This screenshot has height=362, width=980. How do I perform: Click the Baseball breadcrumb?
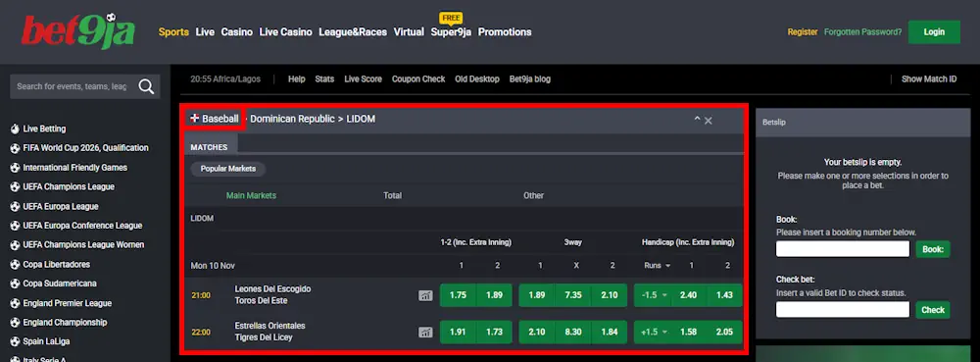[x=220, y=118]
